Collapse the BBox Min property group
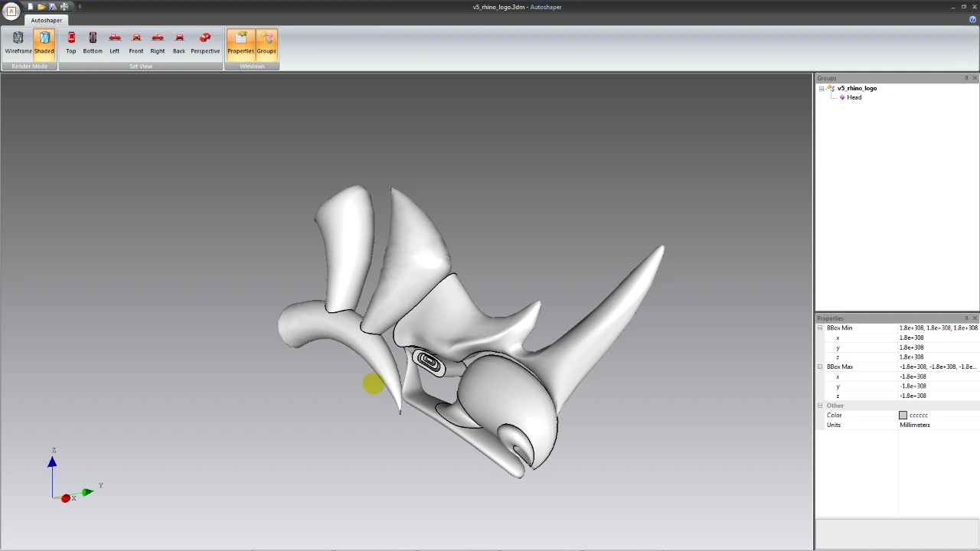 click(x=820, y=328)
